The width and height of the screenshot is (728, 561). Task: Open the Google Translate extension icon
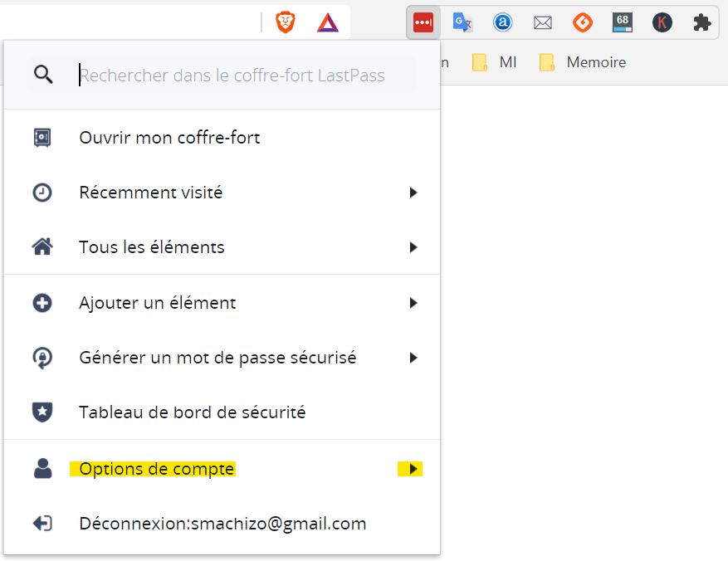462,22
